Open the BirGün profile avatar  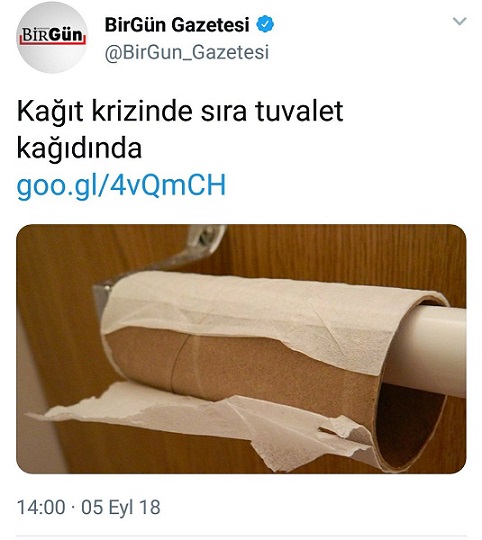pos(52,37)
